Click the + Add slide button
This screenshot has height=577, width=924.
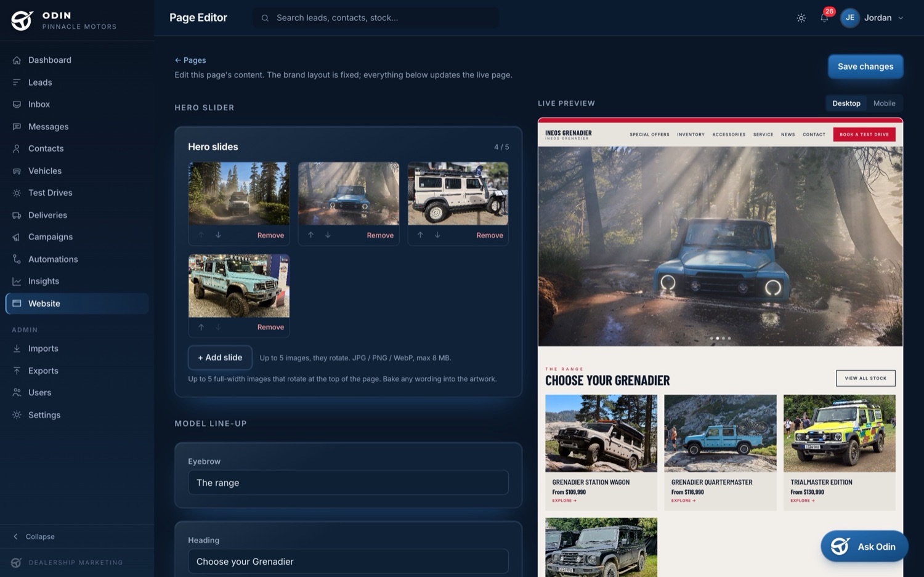coord(220,358)
